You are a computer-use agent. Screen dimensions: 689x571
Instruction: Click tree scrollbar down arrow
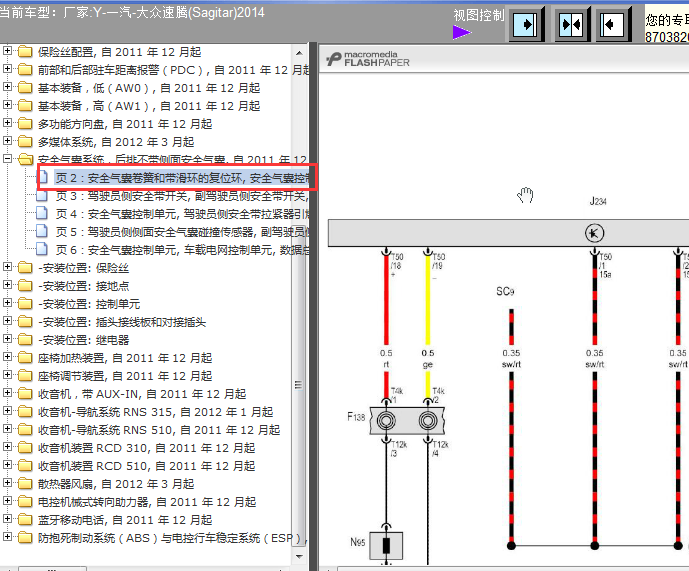tap(299, 556)
